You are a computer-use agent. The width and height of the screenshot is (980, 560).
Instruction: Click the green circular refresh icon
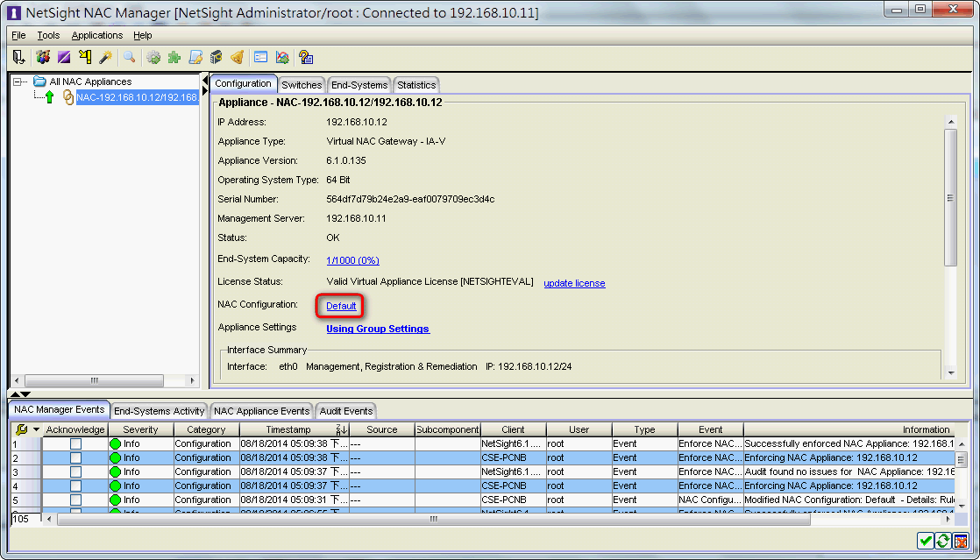[x=943, y=541]
